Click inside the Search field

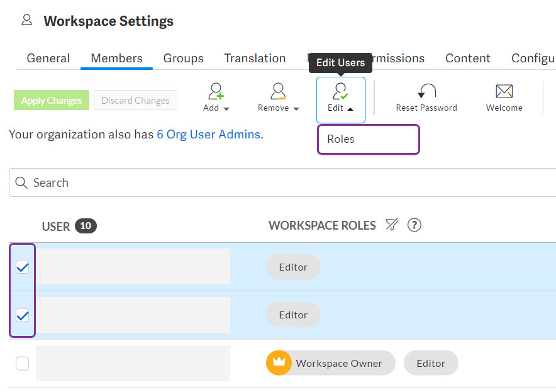126,182
